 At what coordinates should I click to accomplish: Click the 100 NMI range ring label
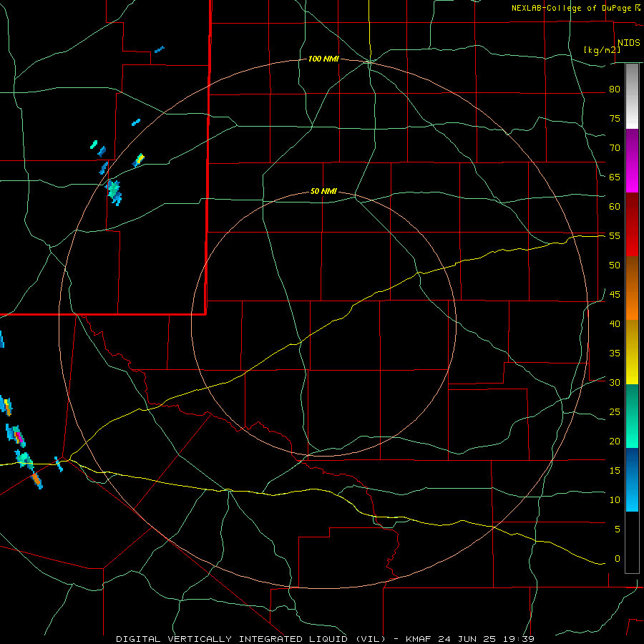(323, 59)
